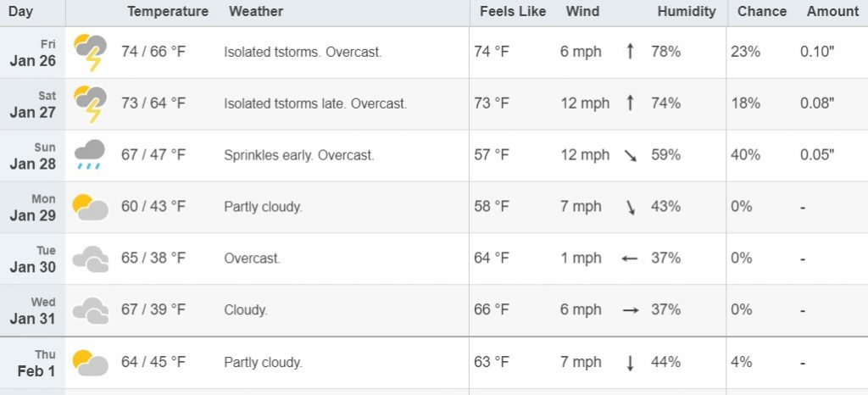Click the downward wind arrow for Feb 1

click(x=630, y=363)
